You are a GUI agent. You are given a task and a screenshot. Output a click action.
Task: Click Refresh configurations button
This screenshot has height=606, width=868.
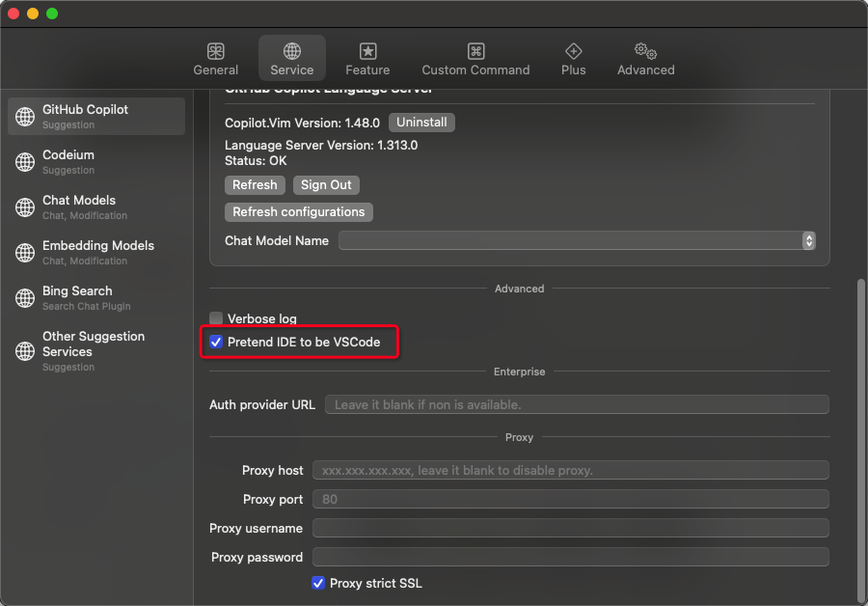tap(298, 212)
